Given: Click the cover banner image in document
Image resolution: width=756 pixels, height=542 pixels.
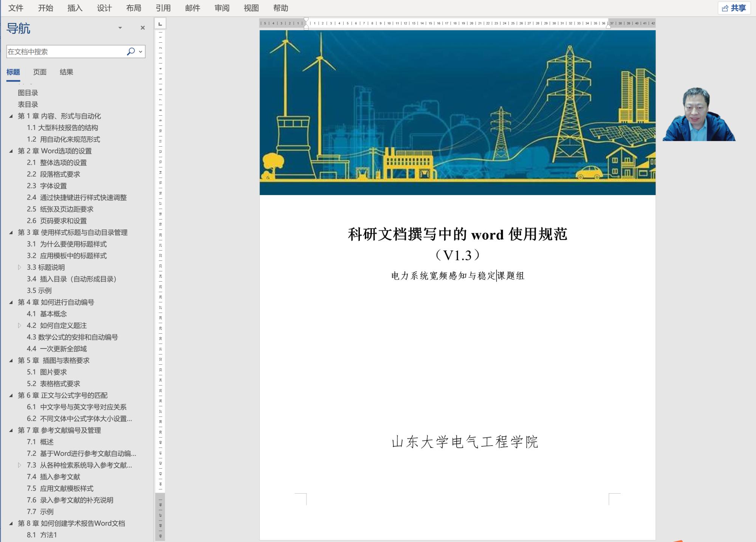Looking at the screenshot, I should pyautogui.click(x=457, y=112).
